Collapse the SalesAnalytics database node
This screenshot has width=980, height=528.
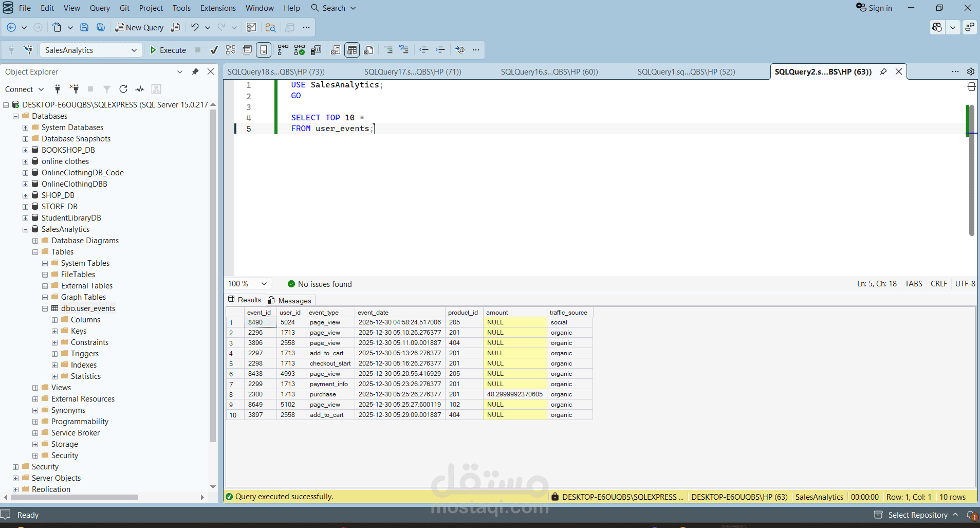(26, 229)
